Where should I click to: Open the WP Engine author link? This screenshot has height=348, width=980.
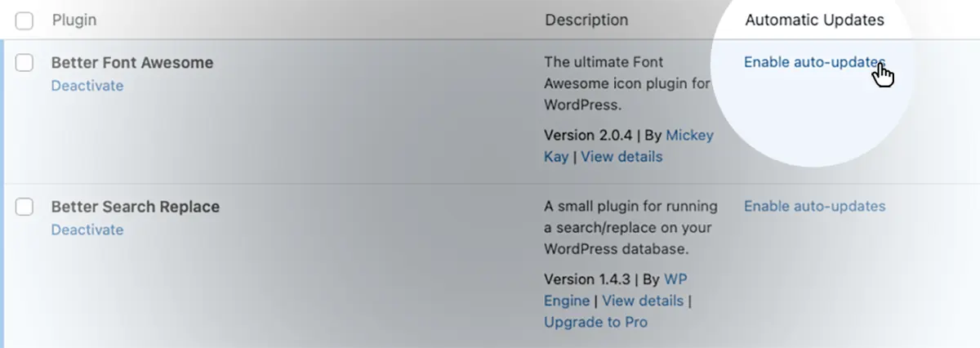(616, 290)
